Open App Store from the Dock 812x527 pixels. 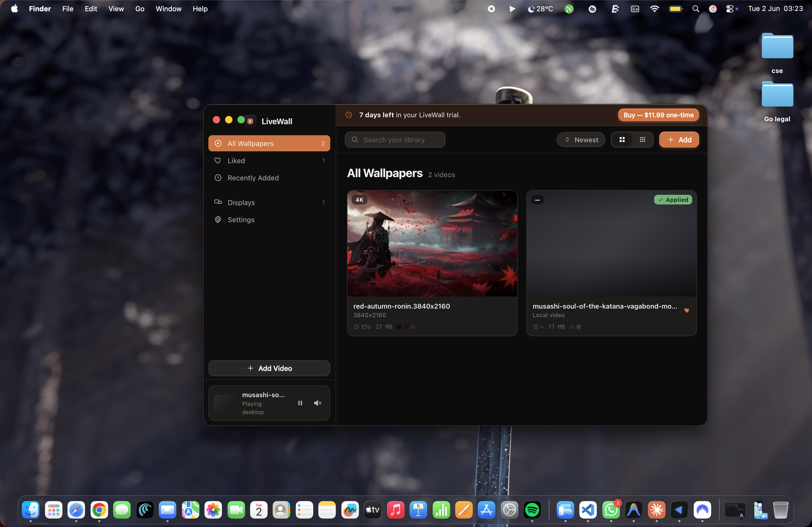[486, 510]
